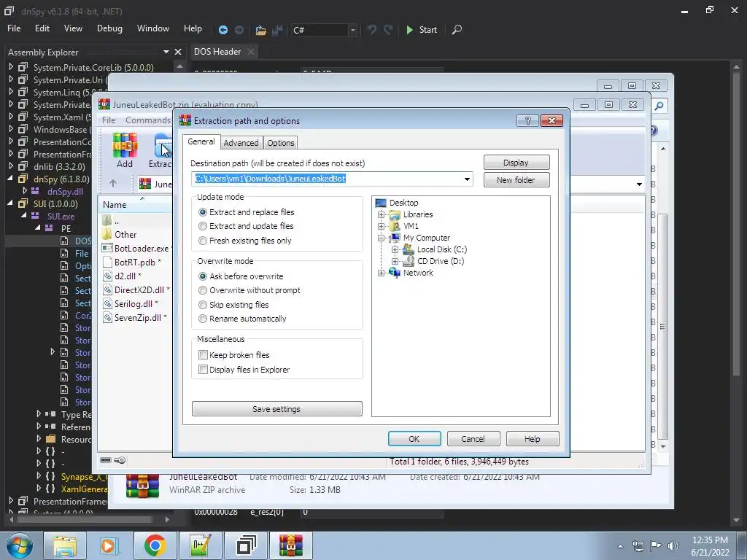Click dnSpy save all icon
The width and height of the screenshot is (747, 560).
pos(276,30)
